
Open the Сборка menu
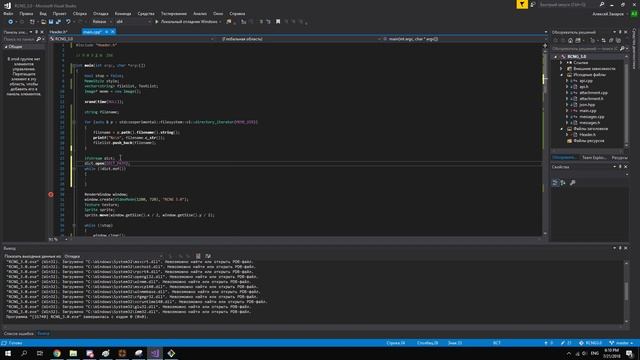pos(80,13)
